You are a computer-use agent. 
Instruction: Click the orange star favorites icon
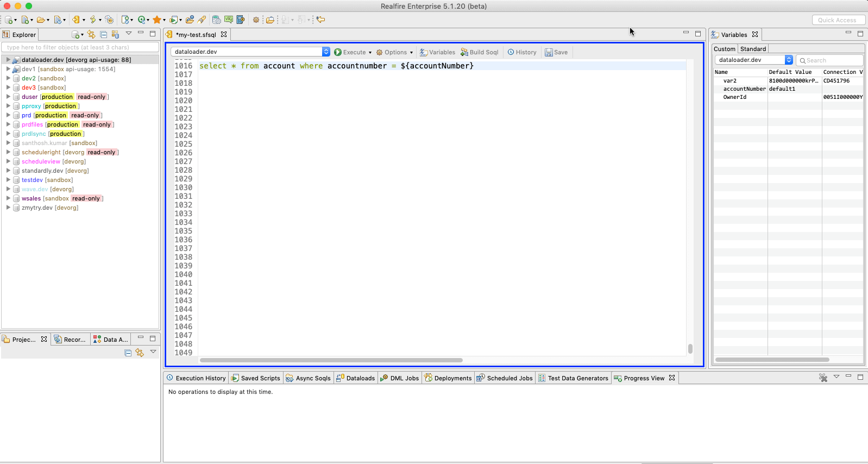157,20
